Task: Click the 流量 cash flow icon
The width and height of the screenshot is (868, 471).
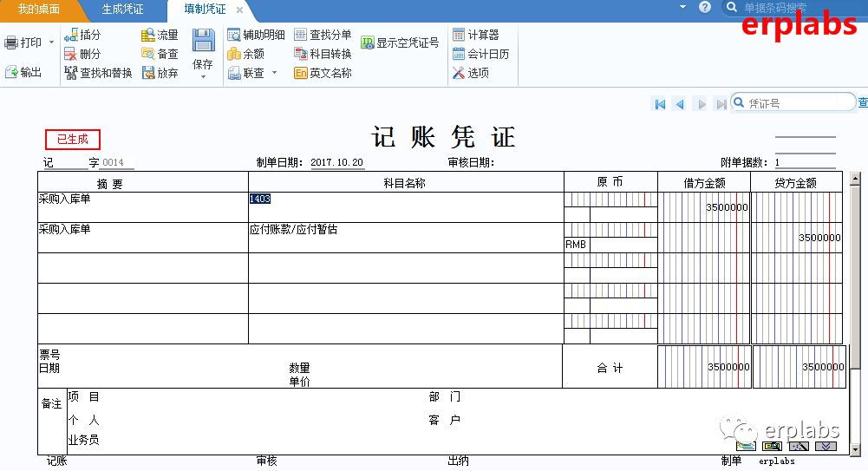Action: pyautogui.click(x=147, y=35)
